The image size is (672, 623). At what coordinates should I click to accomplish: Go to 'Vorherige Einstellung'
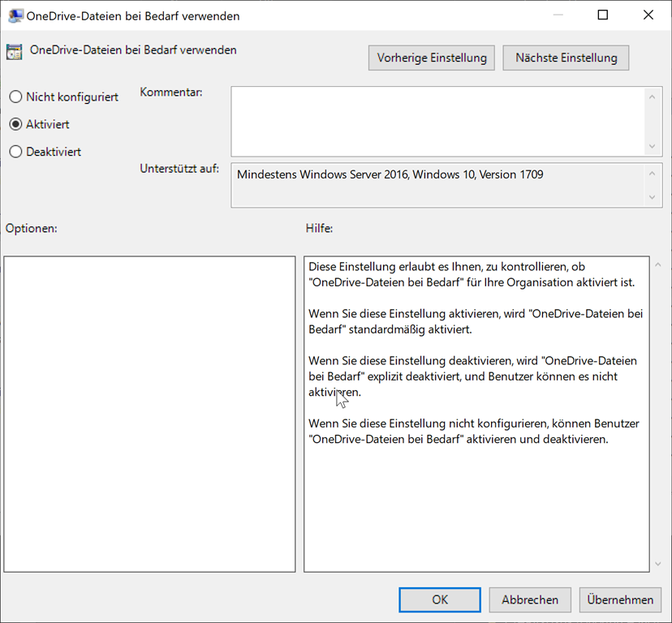click(432, 58)
